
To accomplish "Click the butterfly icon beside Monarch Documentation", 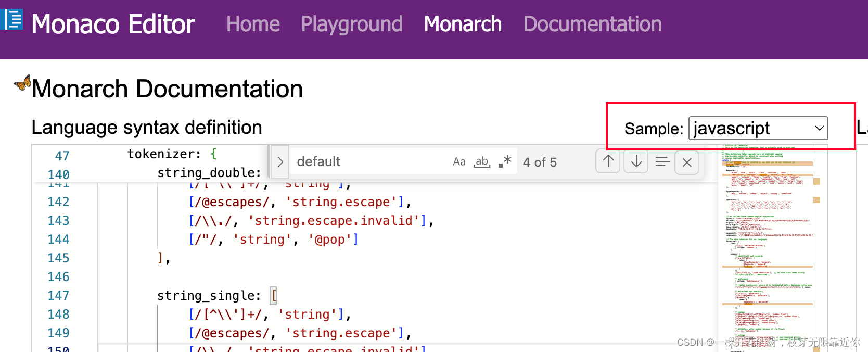I will click(22, 83).
